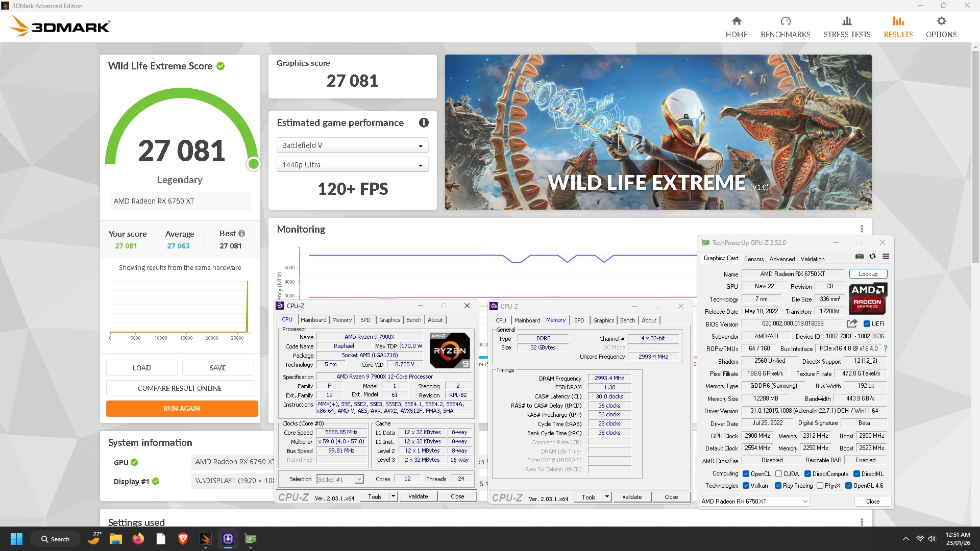This screenshot has width=980, height=551.
Task: Open the Socket #1 selection dropdown in CPU-Z
Action: (340, 479)
